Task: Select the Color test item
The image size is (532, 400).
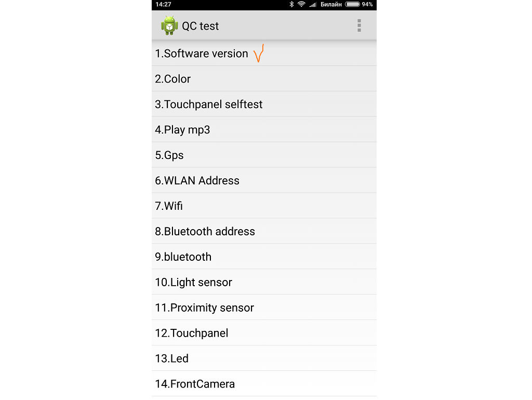Action: click(173, 79)
